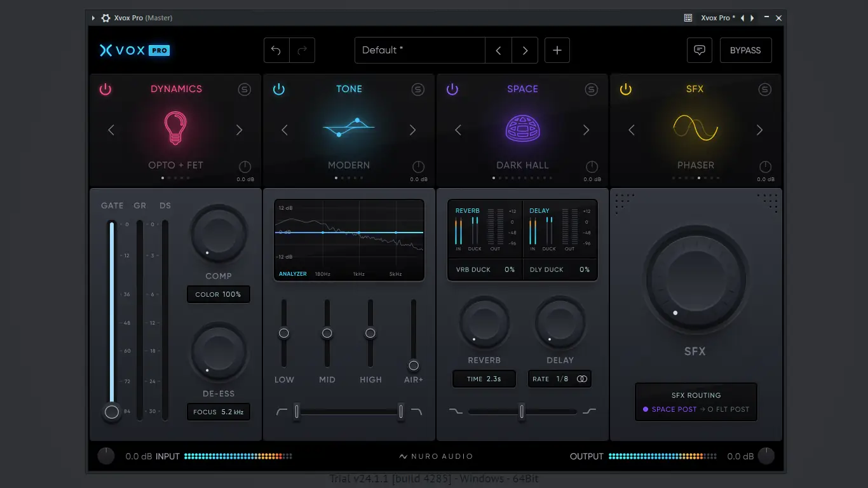This screenshot has width=868, height=488.
Task: Solo the Tone module
Action: (x=417, y=90)
